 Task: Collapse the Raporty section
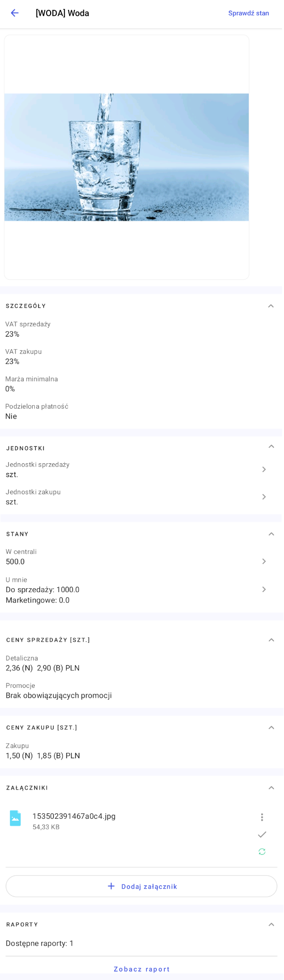(x=272, y=924)
